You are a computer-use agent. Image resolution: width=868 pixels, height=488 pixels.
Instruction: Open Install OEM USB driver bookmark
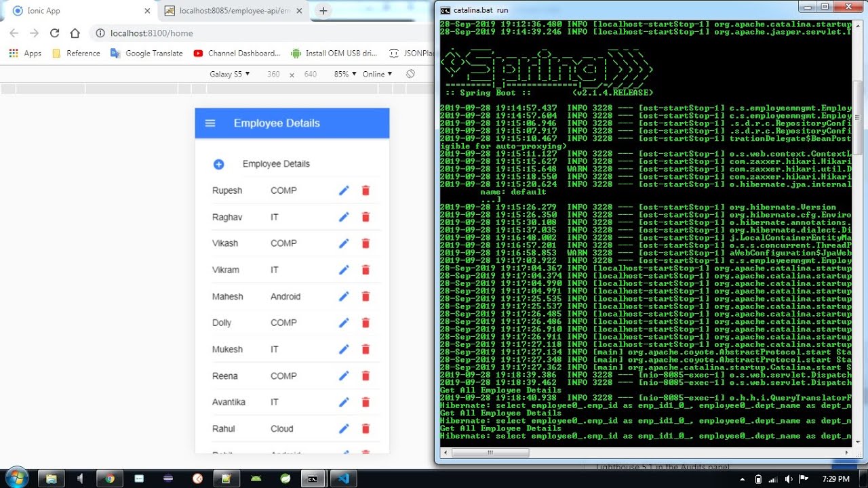334,54
